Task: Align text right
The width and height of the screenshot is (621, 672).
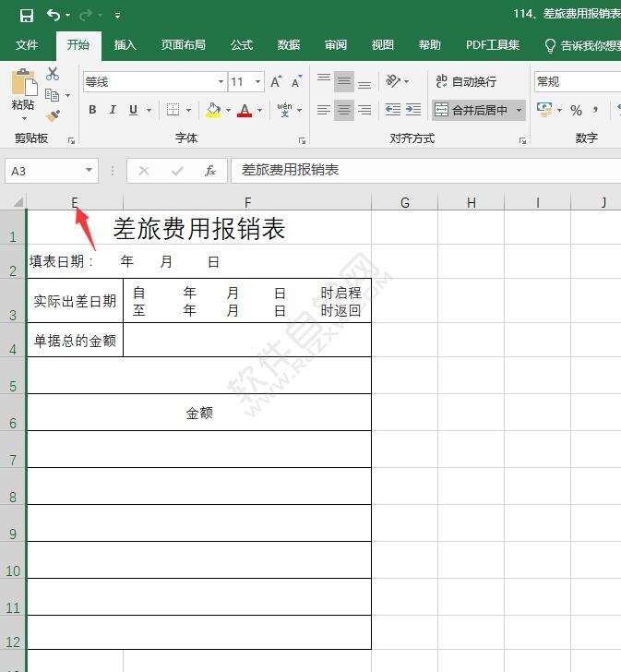Action: click(364, 110)
